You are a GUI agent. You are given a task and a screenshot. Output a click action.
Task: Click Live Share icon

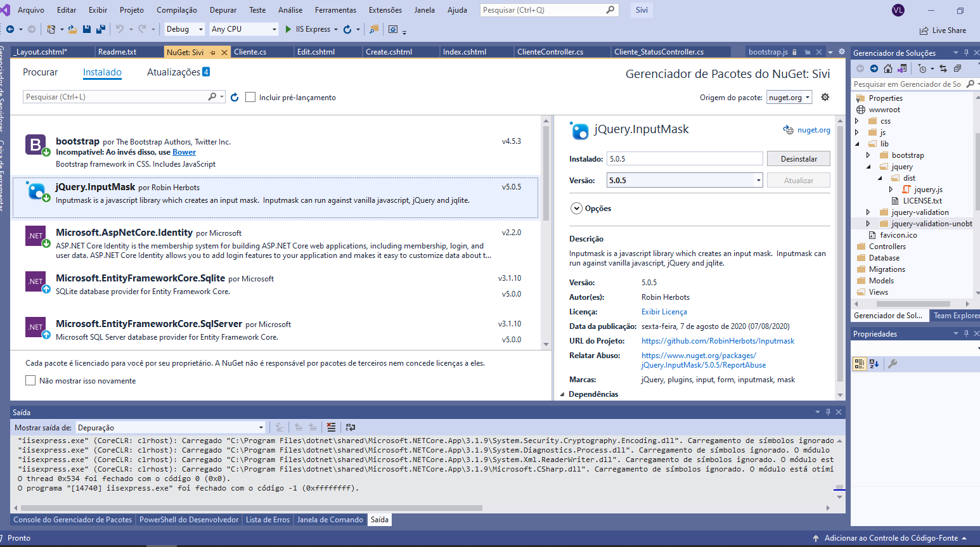(x=924, y=30)
